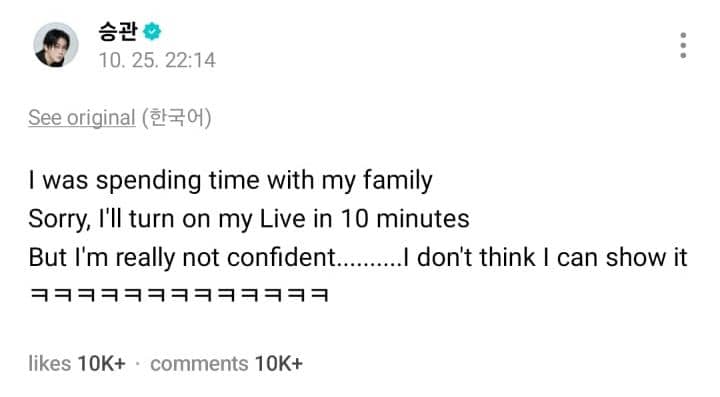Click the See original link

point(82,117)
